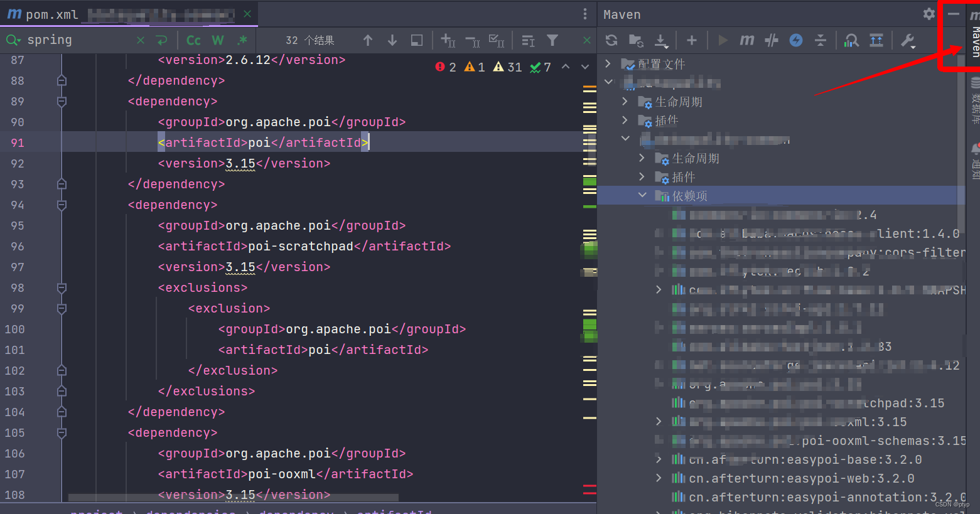Toggle Match Case (Cc) search option
Viewport: 980px width, 514px height.
(x=193, y=40)
